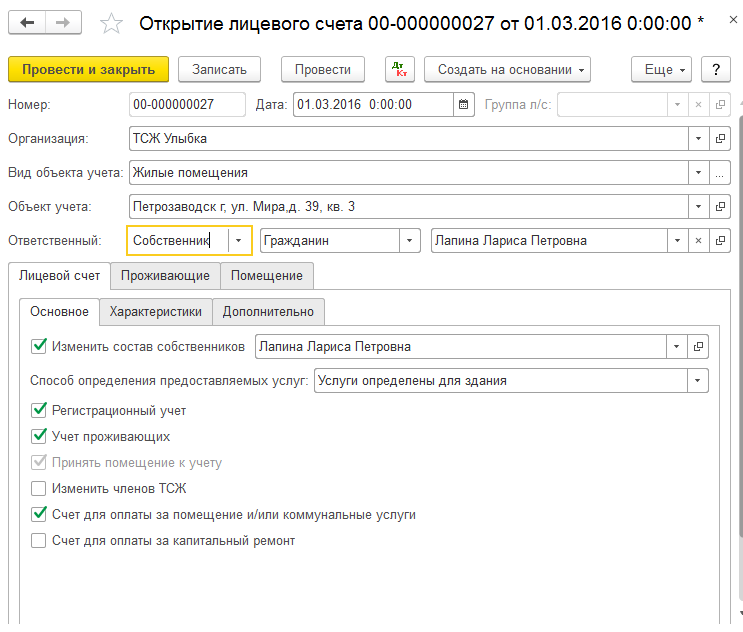This screenshot has height=632, width=743.
Task: Click into the Дата input field
Action: pyautogui.click(x=373, y=104)
